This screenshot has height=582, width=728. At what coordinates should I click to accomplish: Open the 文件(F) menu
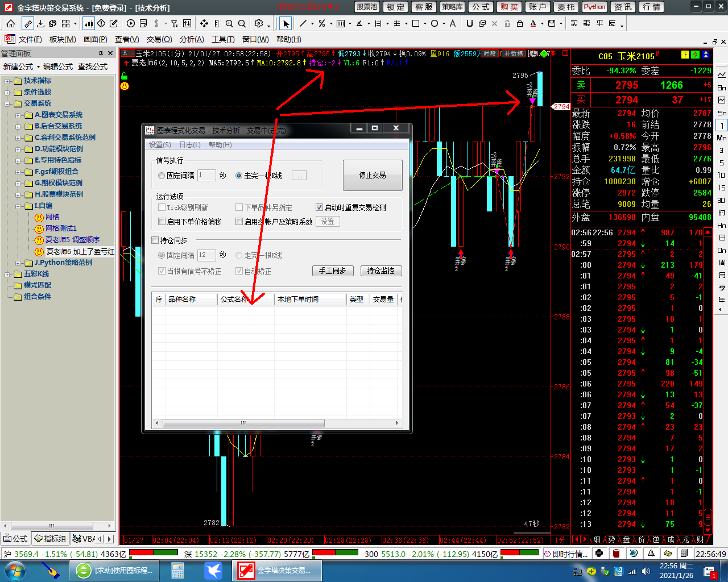tap(30, 39)
